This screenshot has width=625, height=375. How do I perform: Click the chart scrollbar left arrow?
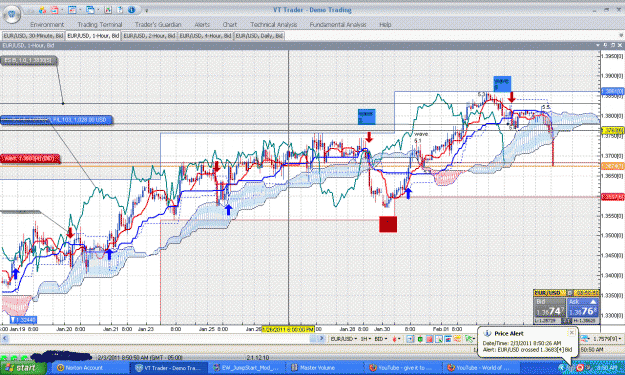5,339
